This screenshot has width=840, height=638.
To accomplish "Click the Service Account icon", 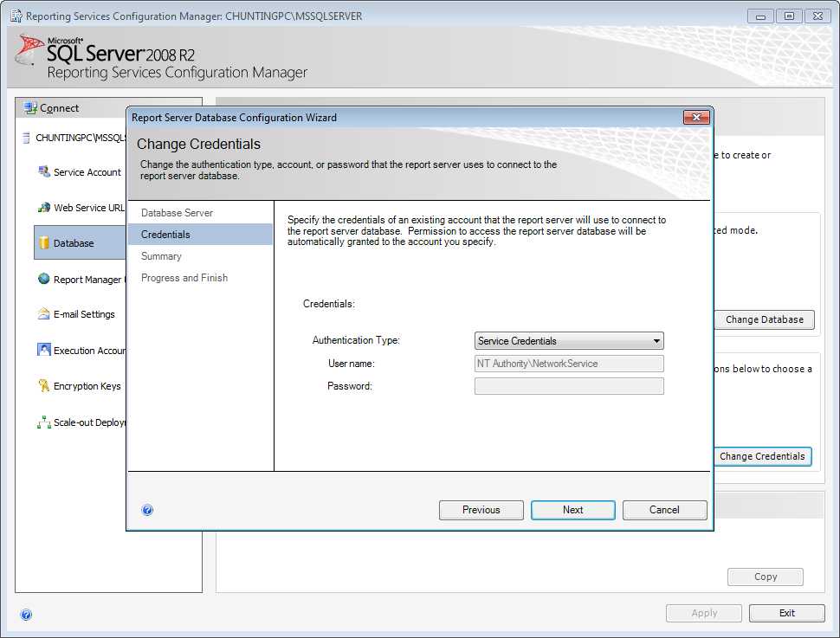I will click(x=44, y=171).
